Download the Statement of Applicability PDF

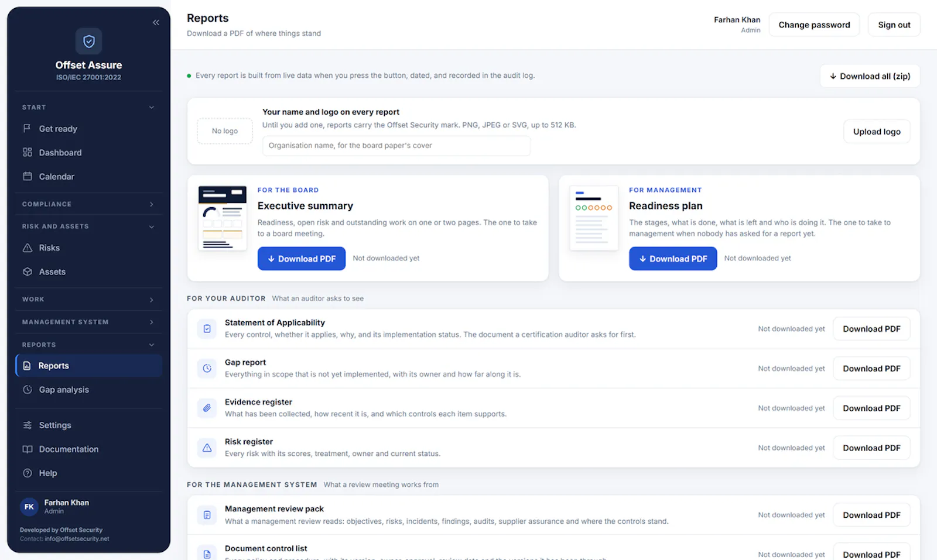(871, 329)
